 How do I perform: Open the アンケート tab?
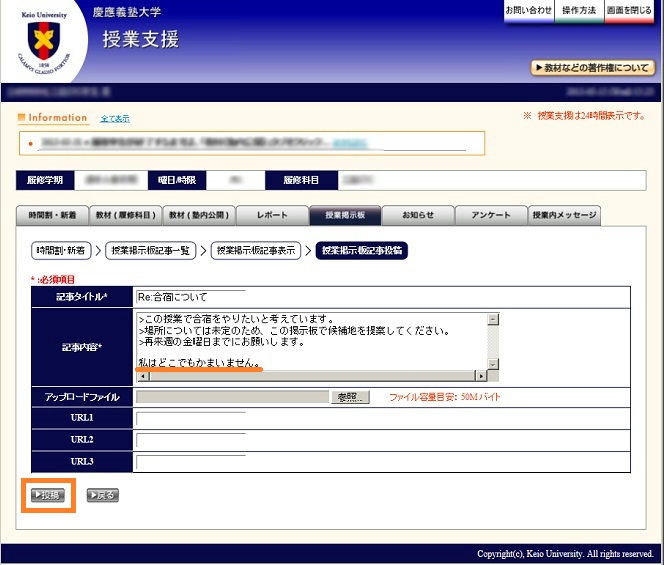coord(491,216)
